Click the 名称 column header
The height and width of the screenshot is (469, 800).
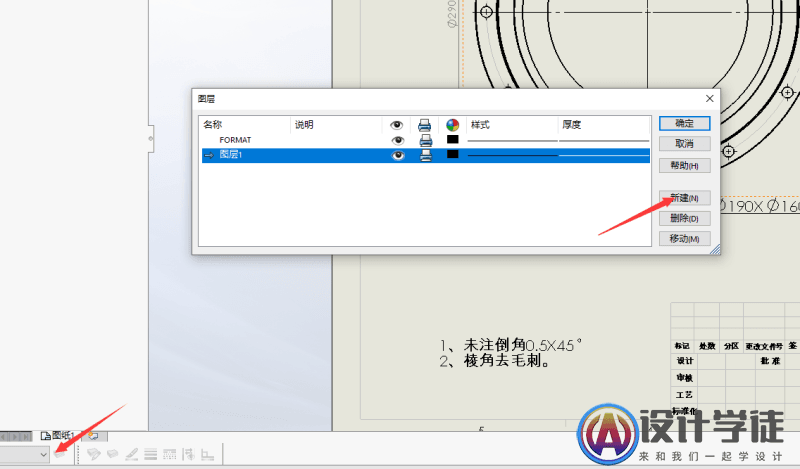[213, 125]
